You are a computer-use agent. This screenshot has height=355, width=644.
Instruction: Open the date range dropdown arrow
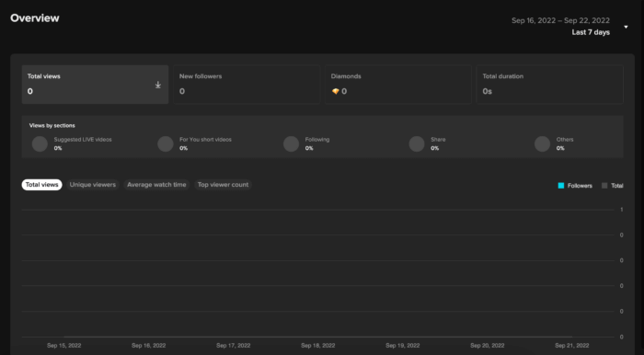626,27
